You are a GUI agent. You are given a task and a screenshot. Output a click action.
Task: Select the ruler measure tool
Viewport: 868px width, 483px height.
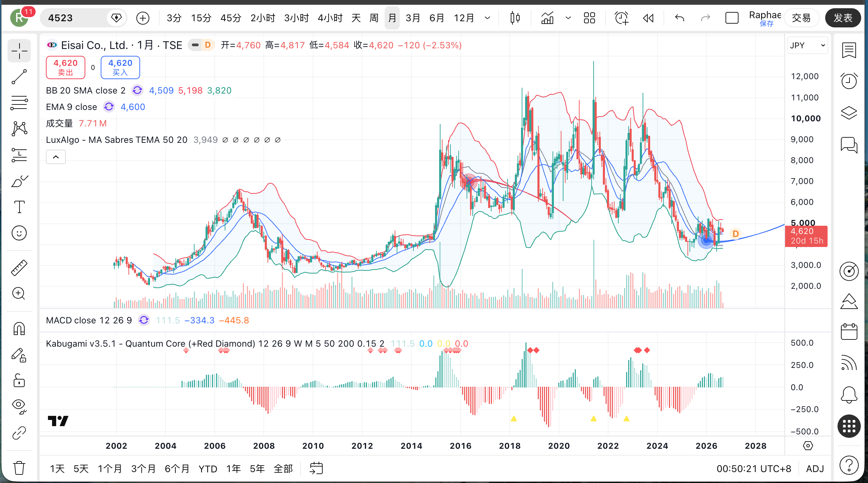pyautogui.click(x=19, y=268)
